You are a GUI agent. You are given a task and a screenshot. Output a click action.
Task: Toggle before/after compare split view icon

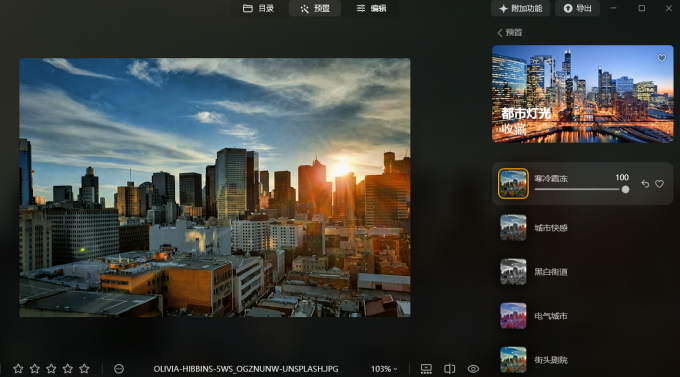coord(450,369)
